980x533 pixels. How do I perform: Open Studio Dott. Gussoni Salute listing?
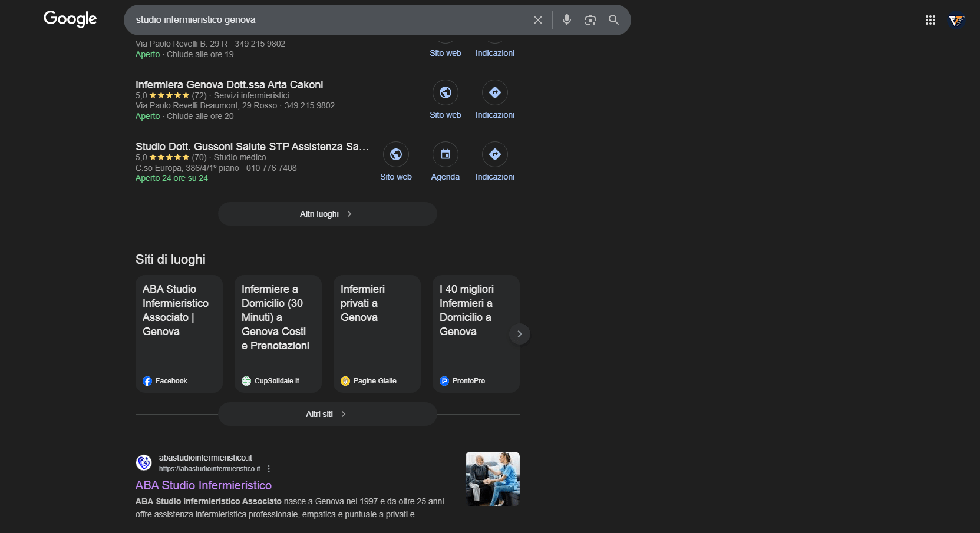[252, 147]
